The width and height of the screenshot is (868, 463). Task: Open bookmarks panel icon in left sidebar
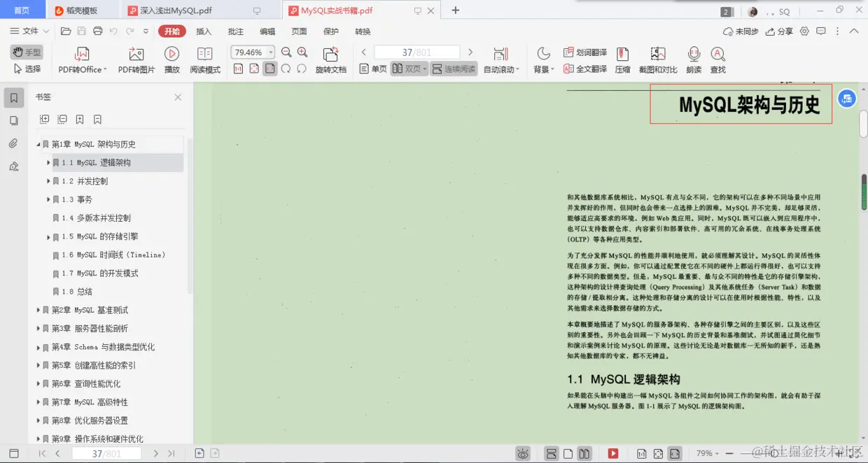tap(14, 98)
